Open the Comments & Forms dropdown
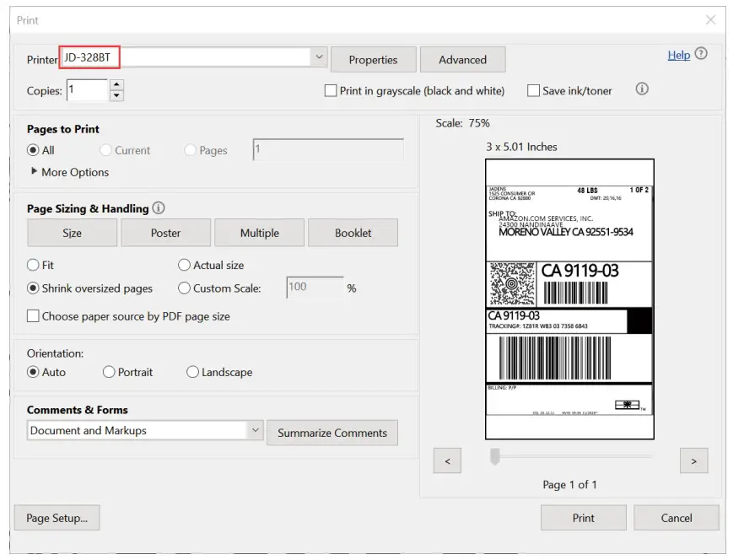 pyautogui.click(x=256, y=430)
